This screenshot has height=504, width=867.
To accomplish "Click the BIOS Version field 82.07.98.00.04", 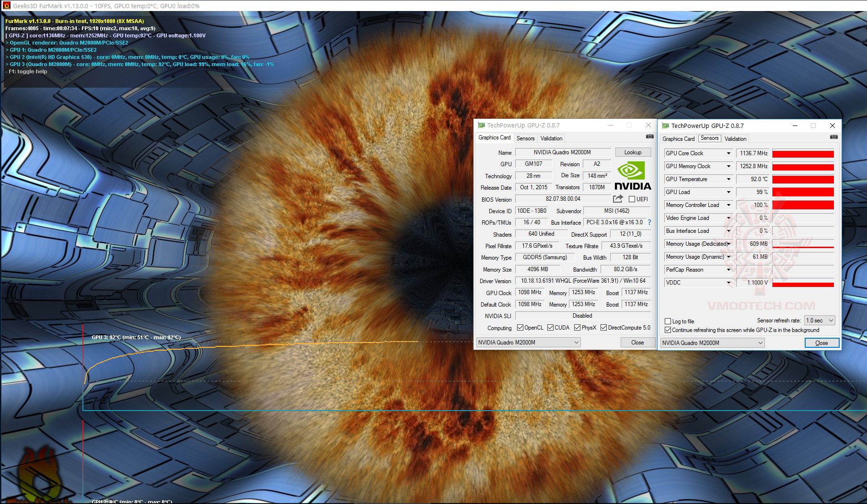I will (x=563, y=199).
